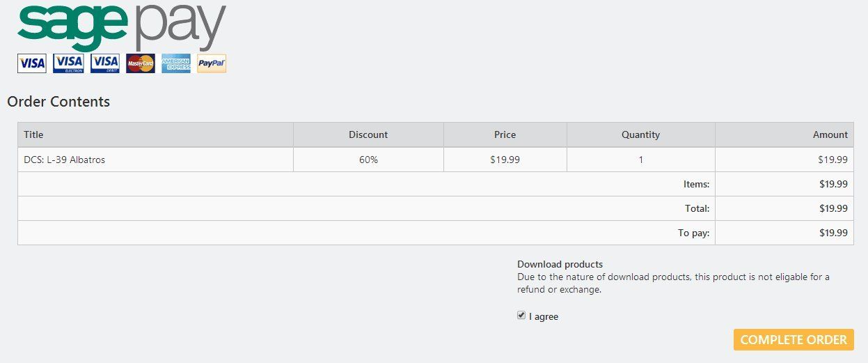Click the "Download products" notice heading

[560, 264]
